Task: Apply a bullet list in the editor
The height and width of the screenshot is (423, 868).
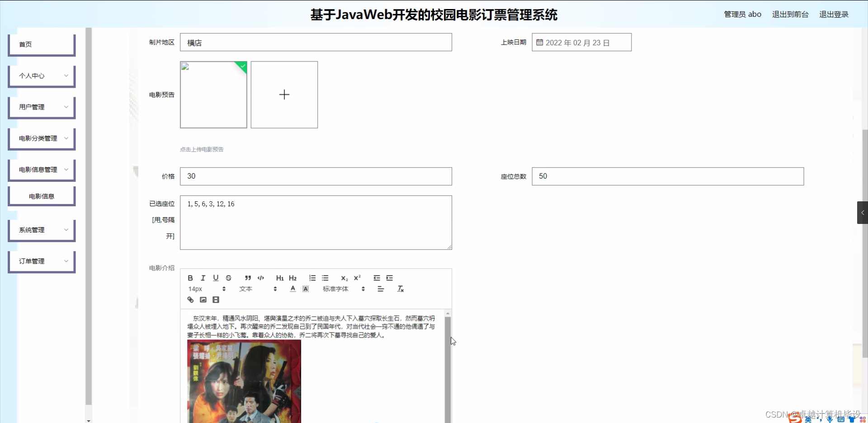Action: [325, 278]
